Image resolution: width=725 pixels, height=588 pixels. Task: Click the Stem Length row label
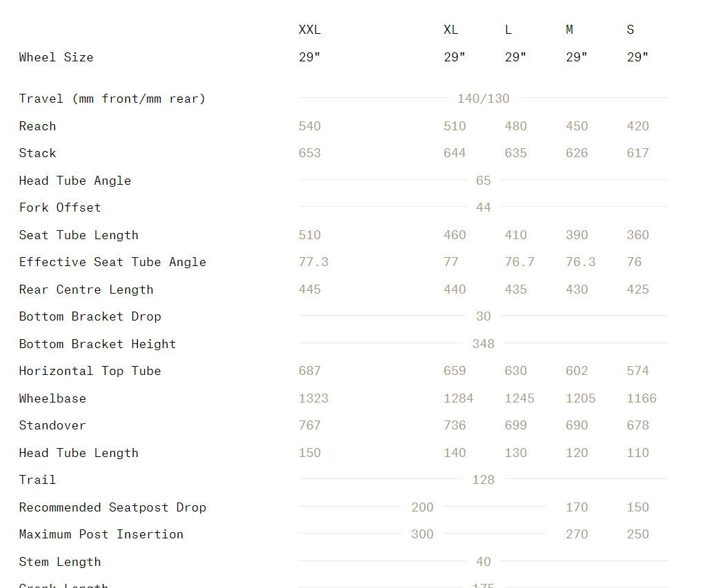[x=60, y=562]
